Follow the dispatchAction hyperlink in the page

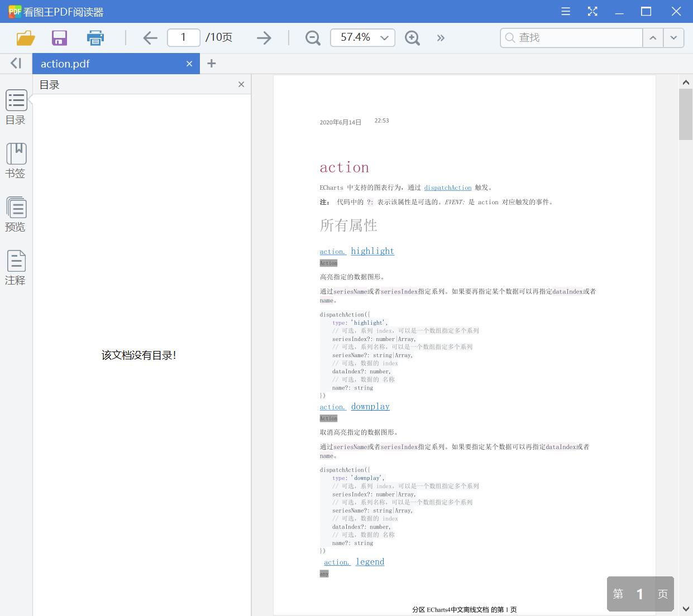point(447,187)
